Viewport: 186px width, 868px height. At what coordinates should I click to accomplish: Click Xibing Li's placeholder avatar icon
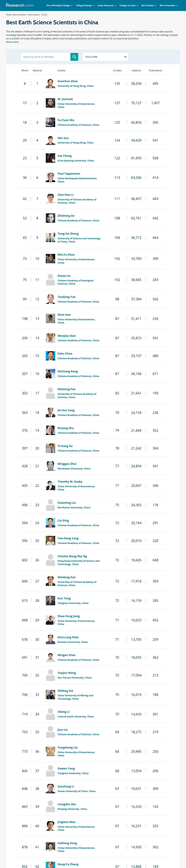50,714
